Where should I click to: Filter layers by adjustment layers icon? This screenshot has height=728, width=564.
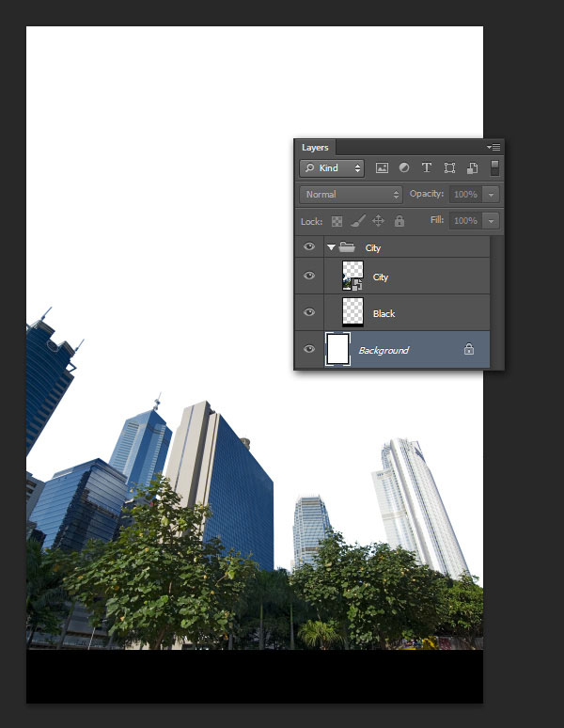(404, 167)
